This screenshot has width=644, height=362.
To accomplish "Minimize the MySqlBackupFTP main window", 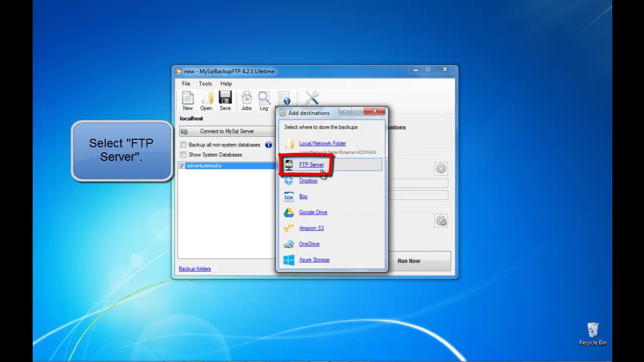I will [x=416, y=70].
